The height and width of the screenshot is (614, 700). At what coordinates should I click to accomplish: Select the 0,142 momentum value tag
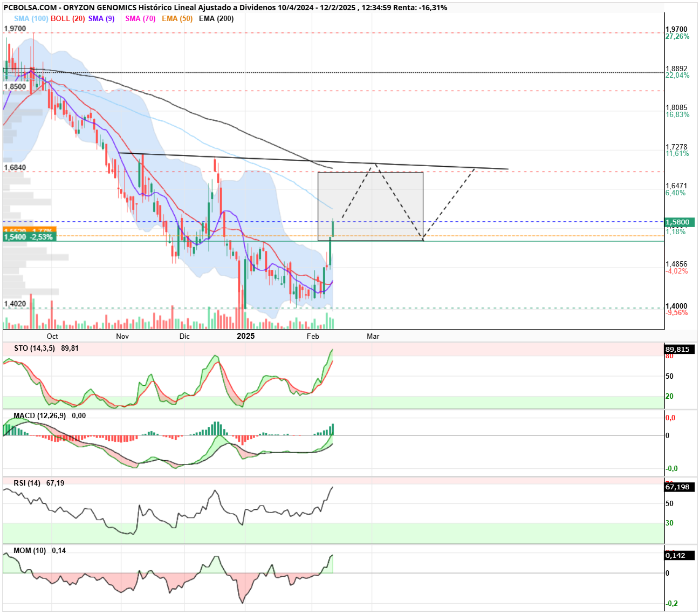point(676,555)
